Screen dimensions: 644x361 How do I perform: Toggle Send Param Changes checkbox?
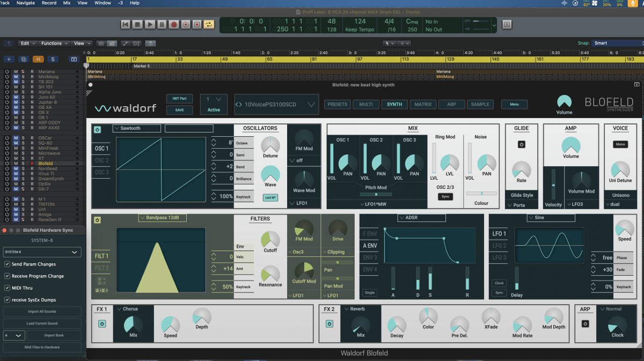[7, 264]
